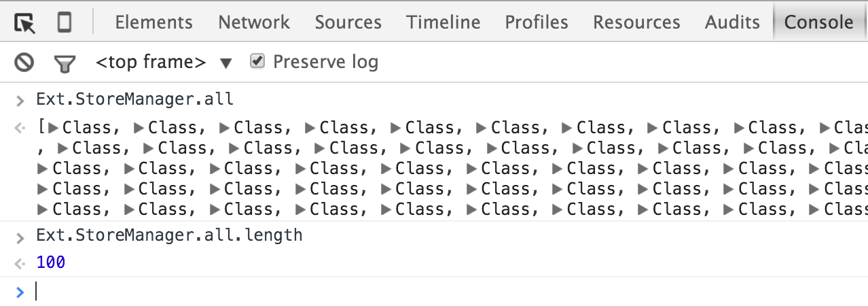Clear the console log with the ban icon
The image size is (868, 306).
click(24, 63)
